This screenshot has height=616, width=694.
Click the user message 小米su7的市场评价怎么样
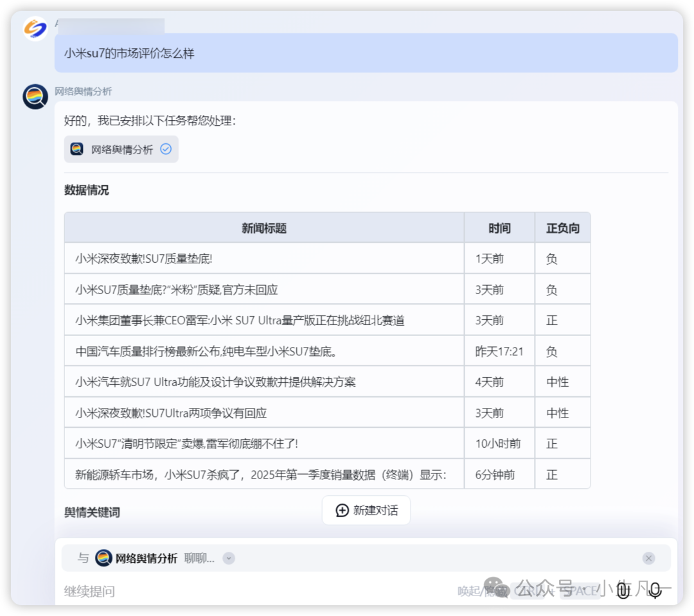click(366, 53)
